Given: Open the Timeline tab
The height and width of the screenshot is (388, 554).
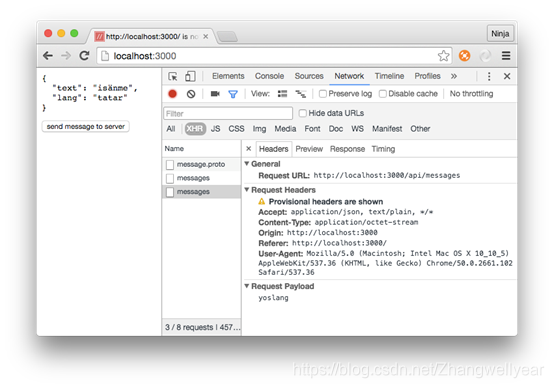Looking at the screenshot, I should point(389,76).
